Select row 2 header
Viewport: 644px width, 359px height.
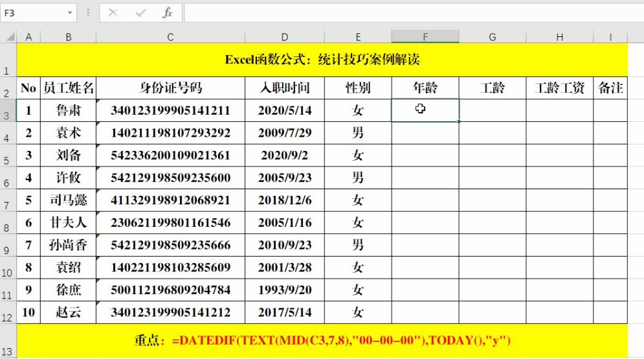click(8, 88)
